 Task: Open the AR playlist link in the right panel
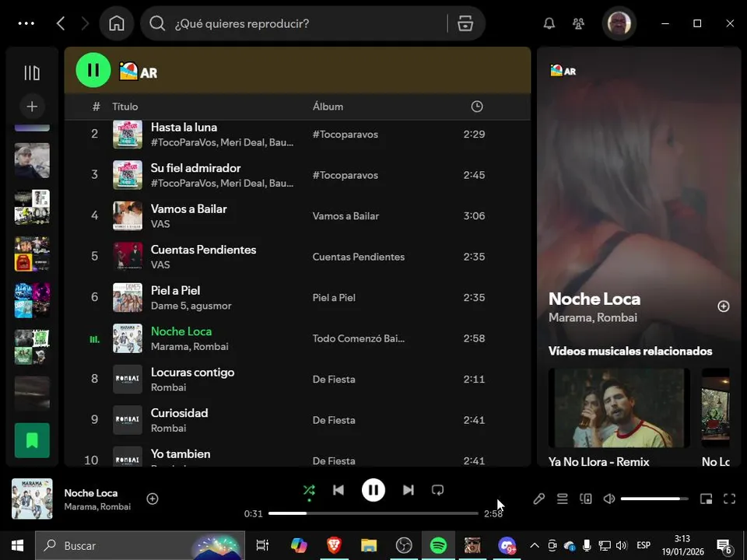point(563,71)
